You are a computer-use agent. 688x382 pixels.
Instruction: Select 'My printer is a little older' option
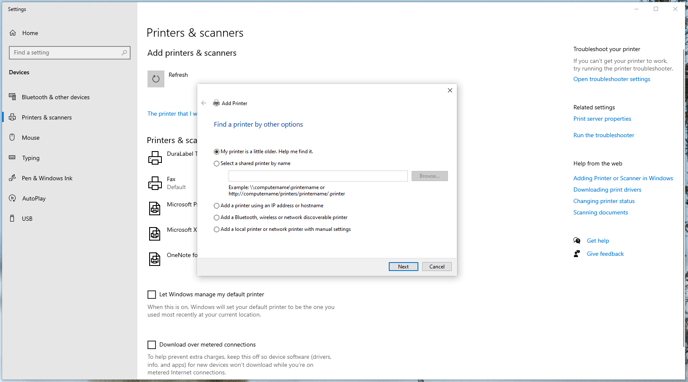click(216, 152)
